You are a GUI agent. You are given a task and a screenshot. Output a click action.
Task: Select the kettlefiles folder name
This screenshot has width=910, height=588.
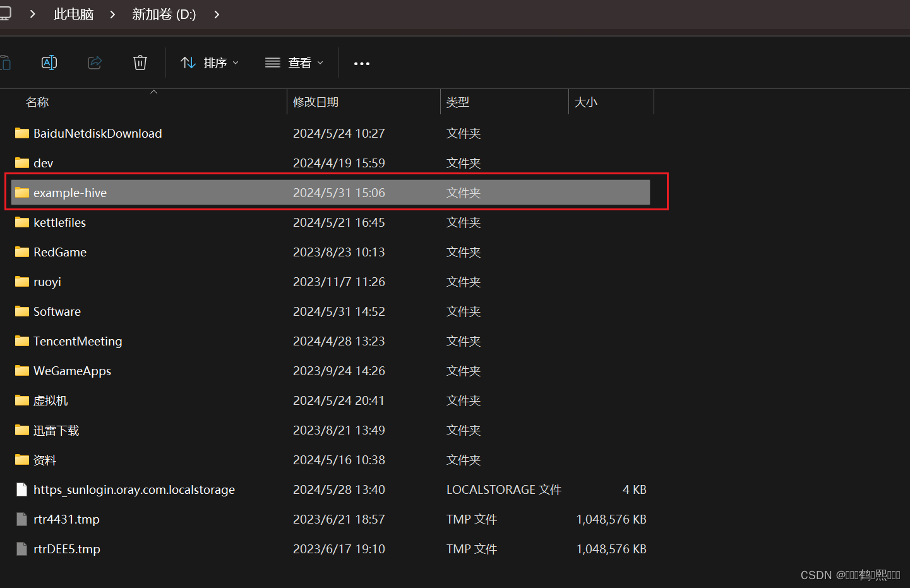point(59,222)
